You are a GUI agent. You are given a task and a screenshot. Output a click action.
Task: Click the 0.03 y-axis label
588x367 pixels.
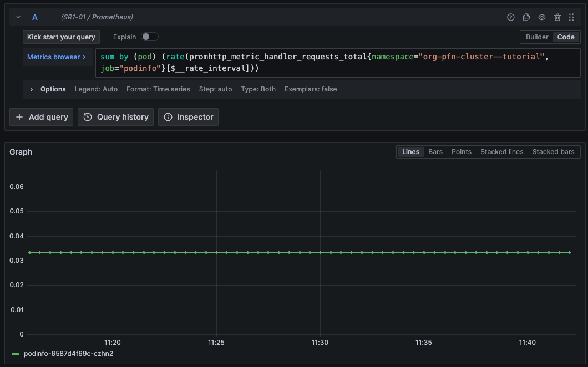(x=17, y=260)
